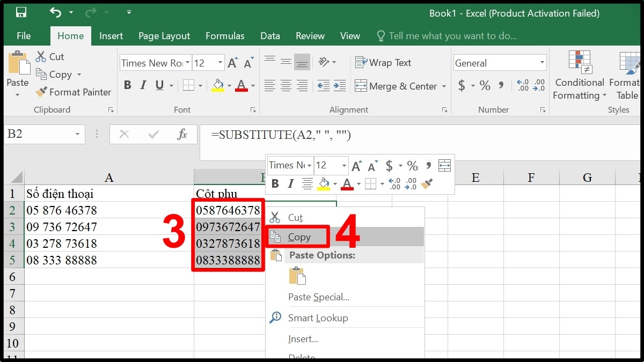The height and width of the screenshot is (362, 644).
Task: Click the Increase Font Size icon in ribbon
Action: 232,63
